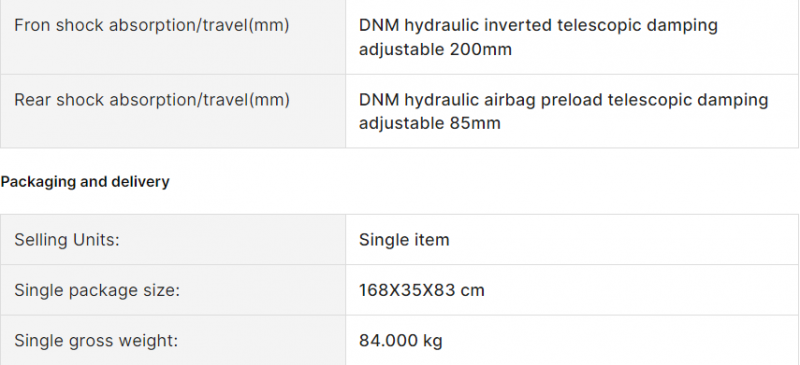800x365 pixels.
Task: Select the '84.000 kg' weight value
Action: click(x=401, y=340)
